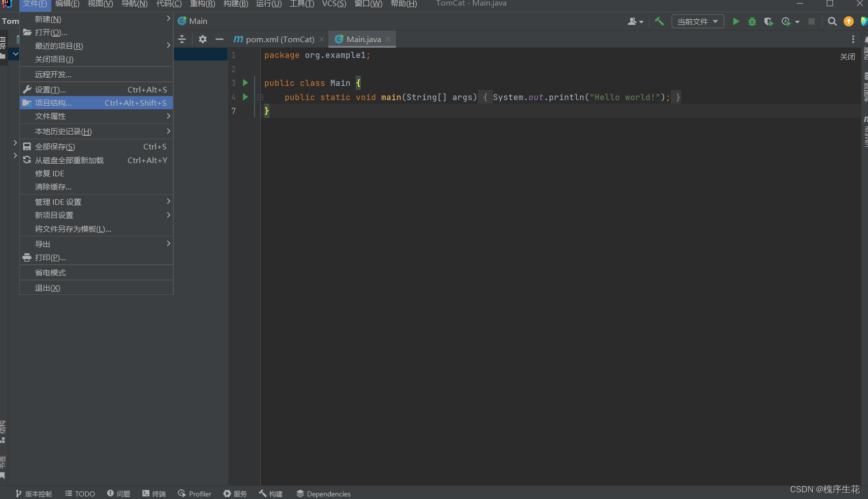The width and height of the screenshot is (868, 499).
Task: Choose 修复 IDE menu entry
Action: point(97,173)
